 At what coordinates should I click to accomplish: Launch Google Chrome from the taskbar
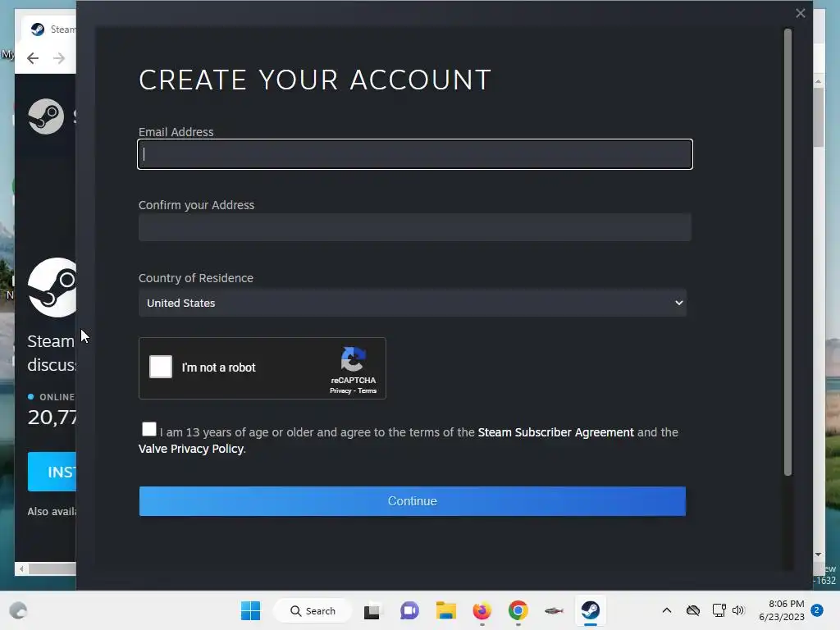[518, 610]
